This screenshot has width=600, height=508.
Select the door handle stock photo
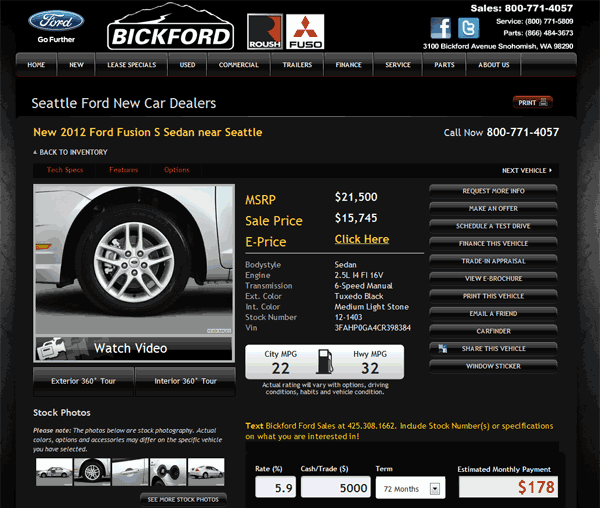coord(130,472)
